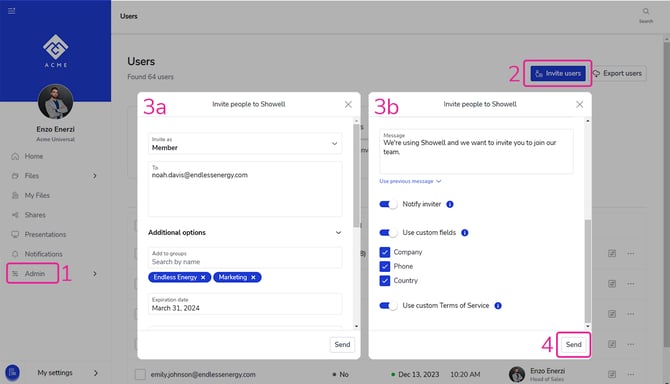The image size is (670, 384).
Task: Uncheck the Country checkbox
Action: coord(385,281)
